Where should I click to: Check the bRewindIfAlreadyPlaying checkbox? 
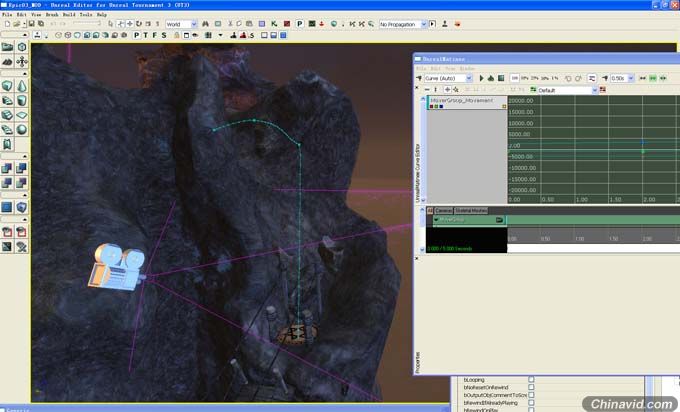tap(531, 403)
